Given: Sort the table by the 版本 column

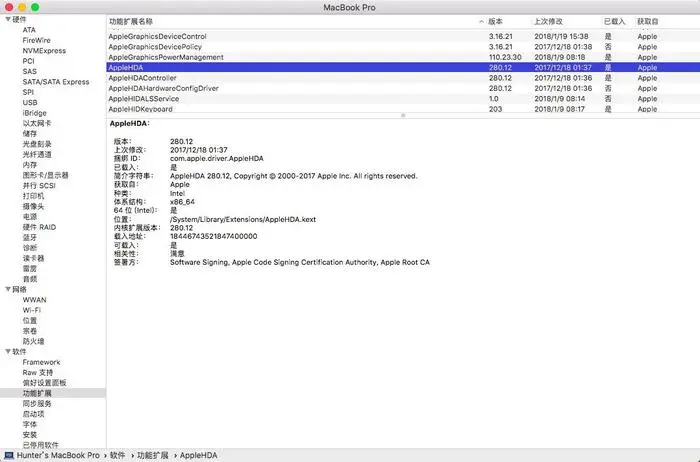Looking at the screenshot, I should [x=498, y=21].
